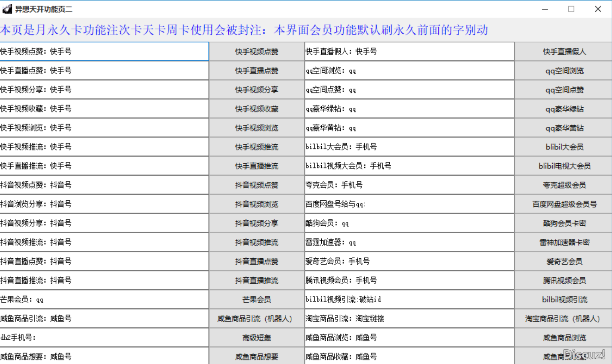
Task: Click into the 快手视频分享: 快手号 field
Action: coord(104,90)
